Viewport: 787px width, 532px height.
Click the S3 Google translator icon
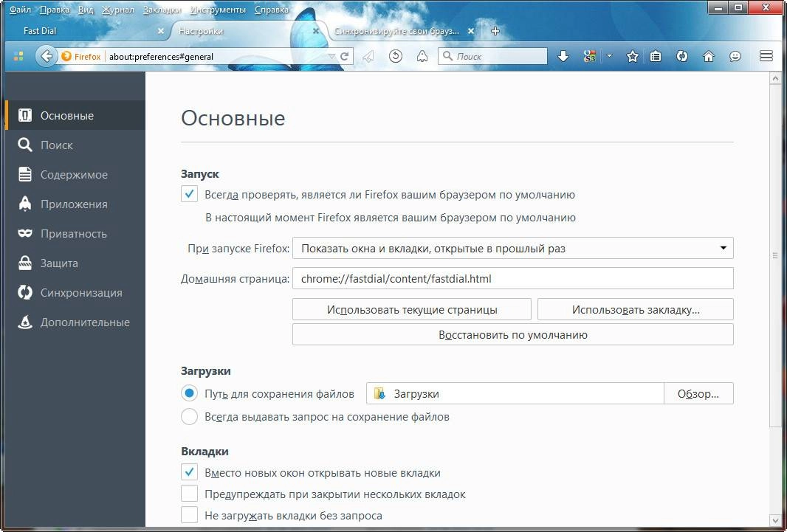coord(590,57)
